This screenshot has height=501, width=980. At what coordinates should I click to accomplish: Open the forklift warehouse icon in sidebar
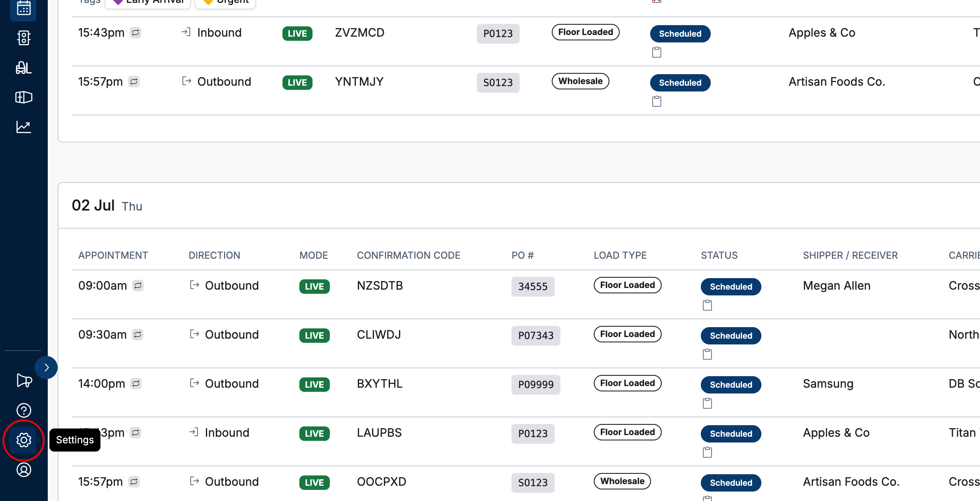(x=23, y=68)
